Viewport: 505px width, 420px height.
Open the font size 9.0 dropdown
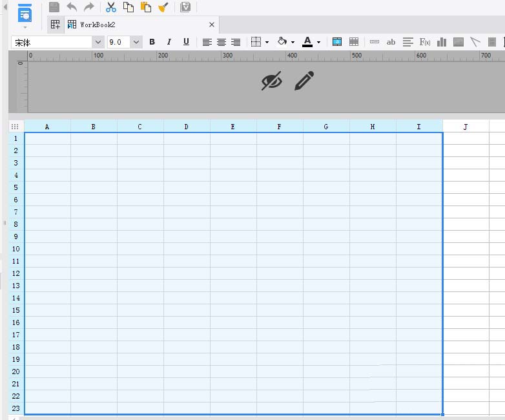click(x=136, y=42)
